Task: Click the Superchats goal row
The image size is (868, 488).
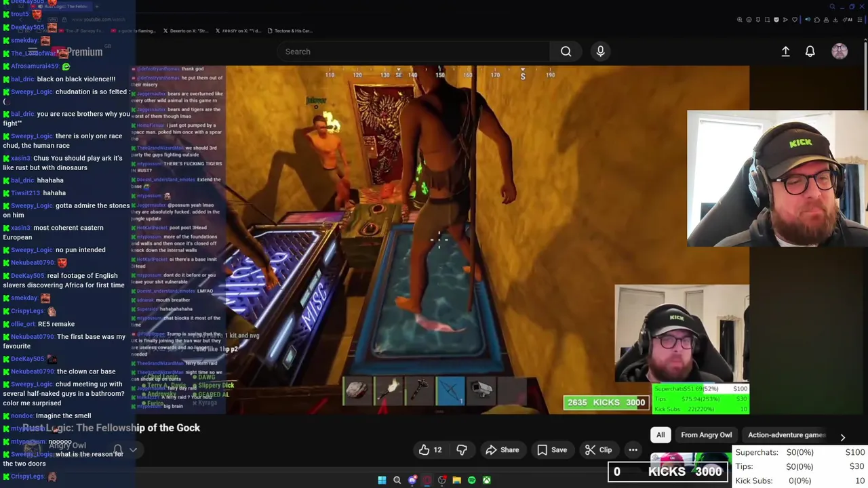Action: pos(800,452)
